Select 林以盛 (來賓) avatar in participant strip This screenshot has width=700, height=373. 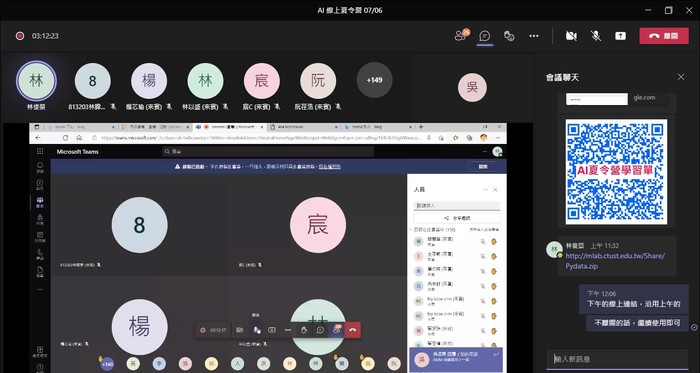click(205, 81)
